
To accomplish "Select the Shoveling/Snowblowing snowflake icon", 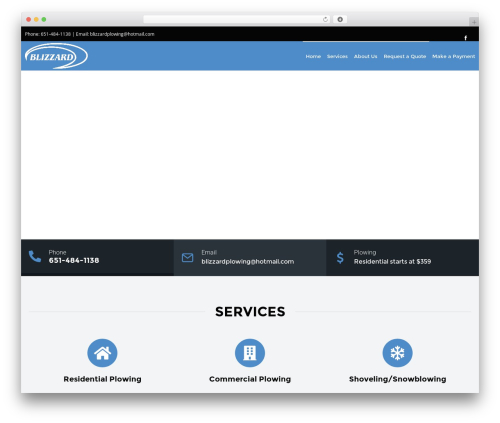I will [x=397, y=353].
